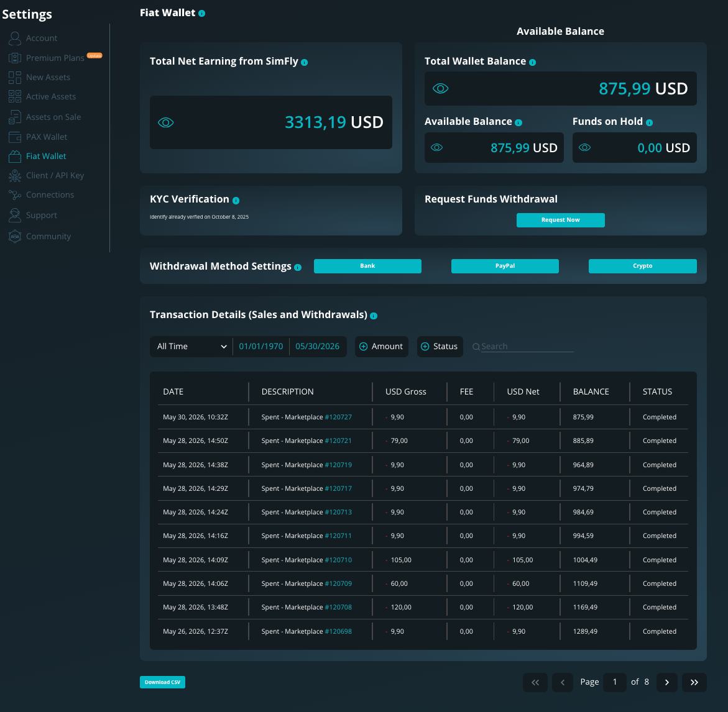
Task: Click the search magnifier icon
Action: [476, 347]
